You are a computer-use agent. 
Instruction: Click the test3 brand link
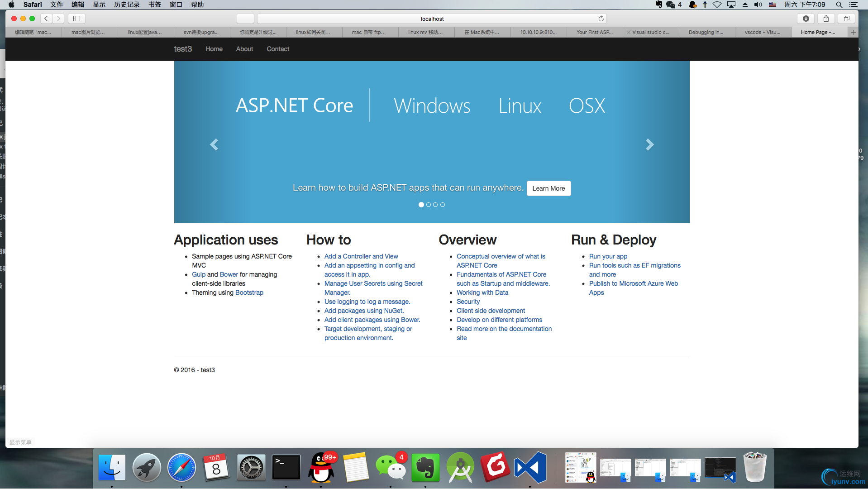183,49
